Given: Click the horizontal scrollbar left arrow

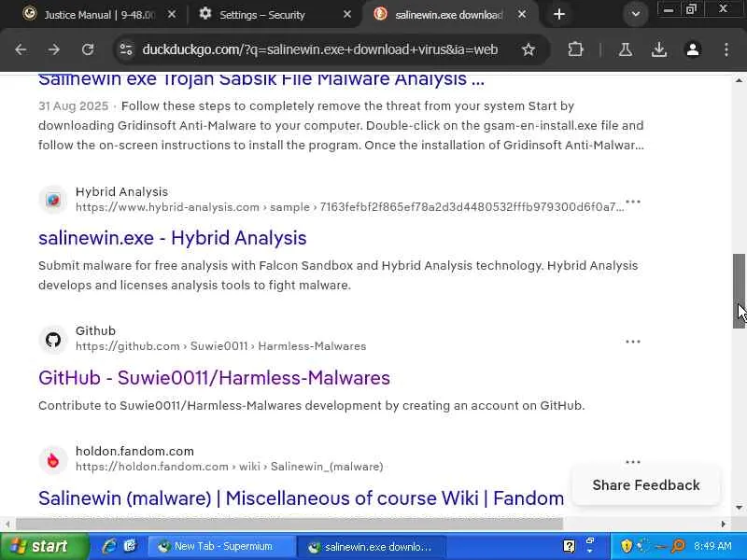Looking at the screenshot, I should [7, 524].
